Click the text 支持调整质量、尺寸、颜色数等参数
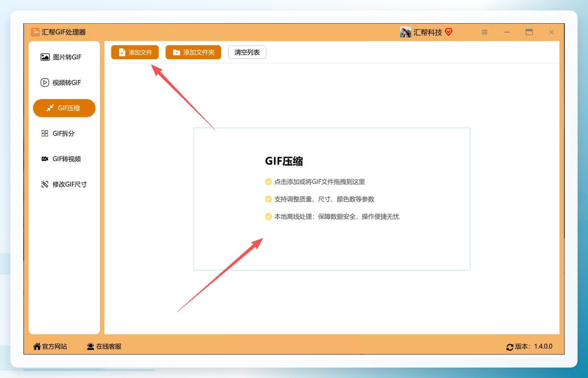 click(x=324, y=199)
